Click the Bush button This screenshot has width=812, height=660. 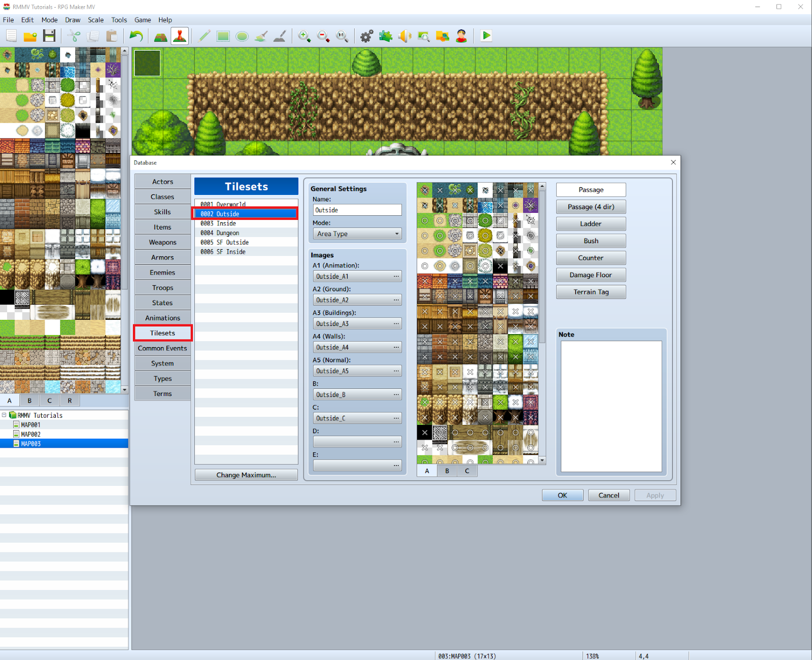pos(591,241)
